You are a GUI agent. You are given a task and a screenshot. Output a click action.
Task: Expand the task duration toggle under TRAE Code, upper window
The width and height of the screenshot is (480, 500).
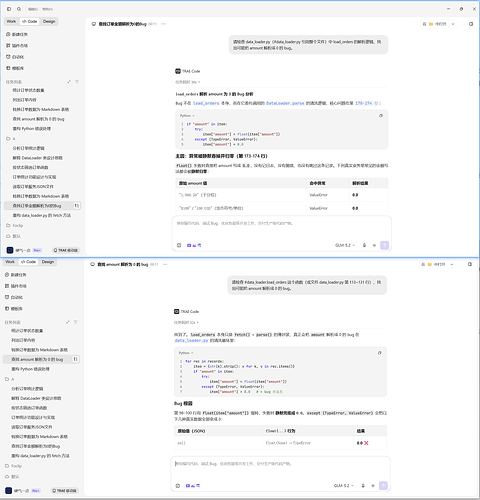tap(188, 82)
